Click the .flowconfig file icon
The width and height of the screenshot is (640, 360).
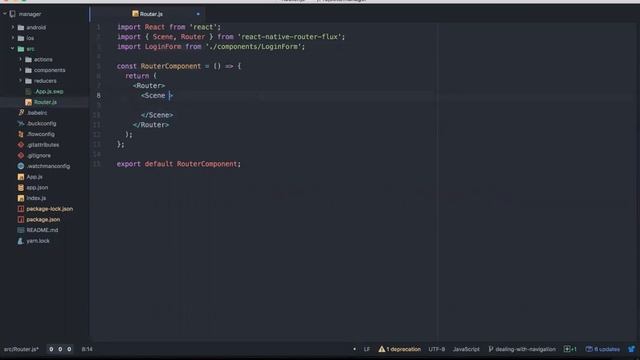point(21,134)
